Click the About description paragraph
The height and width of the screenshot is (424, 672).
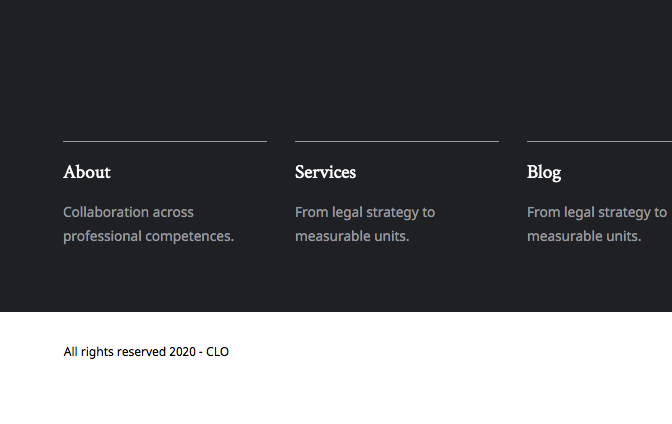[148, 224]
